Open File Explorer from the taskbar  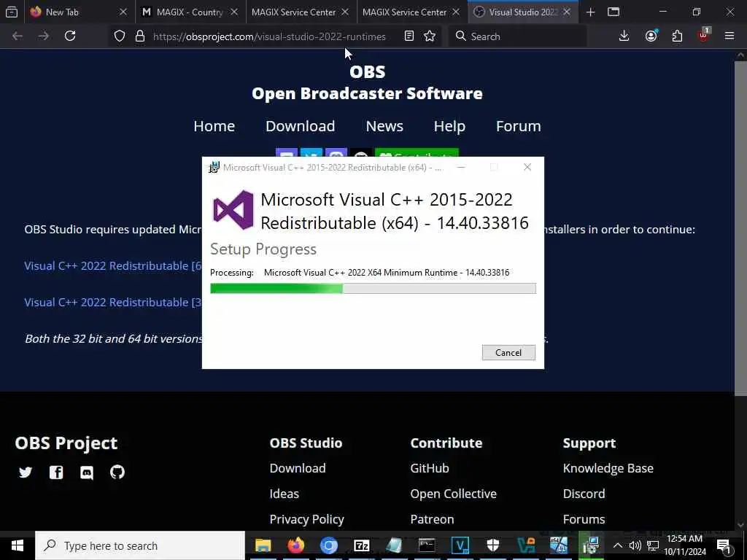pos(263,545)
